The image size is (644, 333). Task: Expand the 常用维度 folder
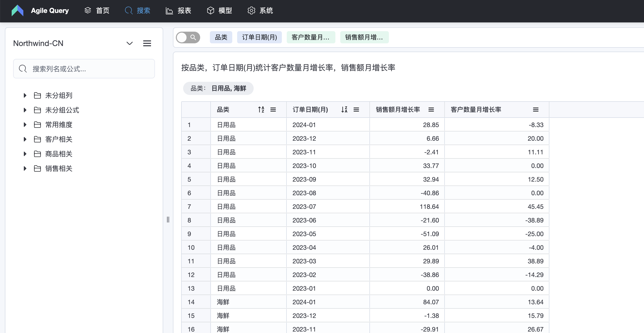coord(25,125)
